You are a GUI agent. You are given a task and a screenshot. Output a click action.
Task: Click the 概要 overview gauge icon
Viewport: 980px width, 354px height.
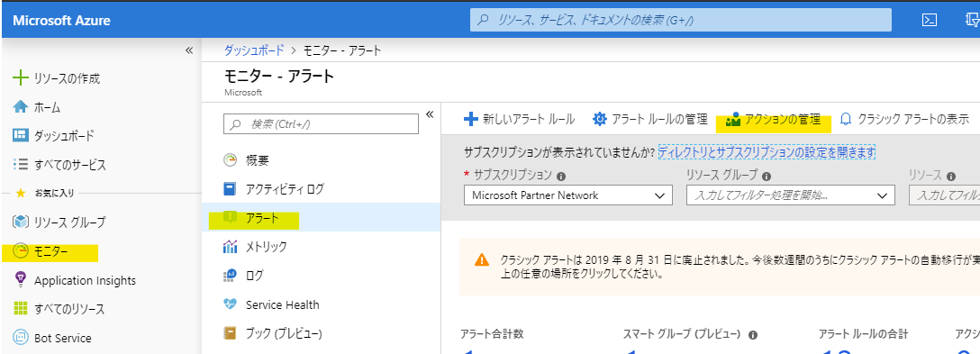click(230, 160)
